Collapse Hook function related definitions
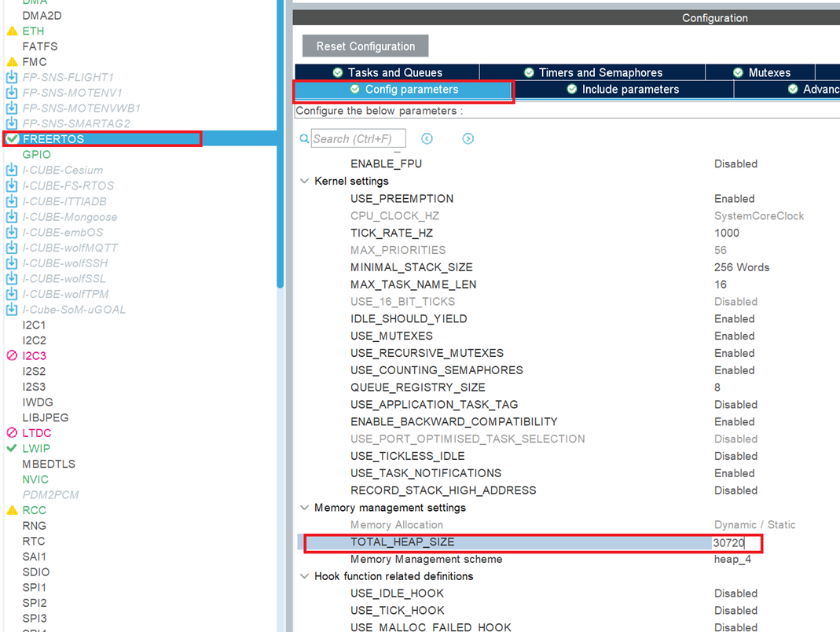Screen dimensions: 840x632 coord(305,576)
